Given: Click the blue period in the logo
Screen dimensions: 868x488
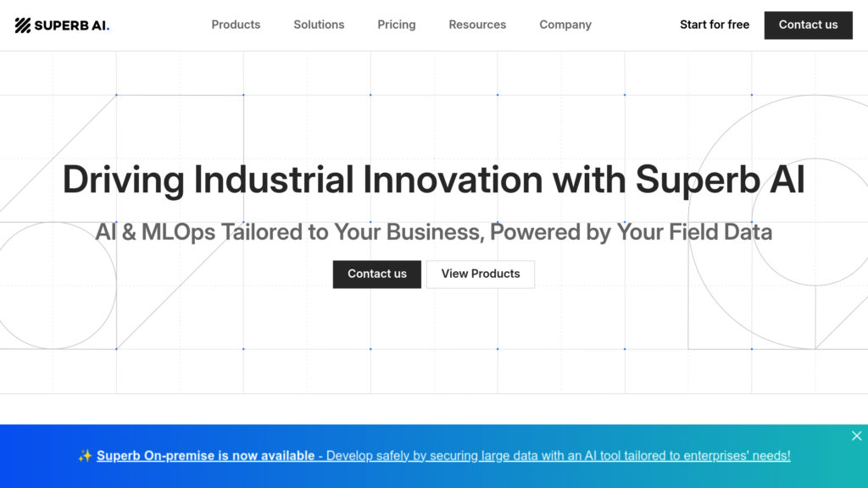Looking at the screenshot, I should click(x=108, y=30).
